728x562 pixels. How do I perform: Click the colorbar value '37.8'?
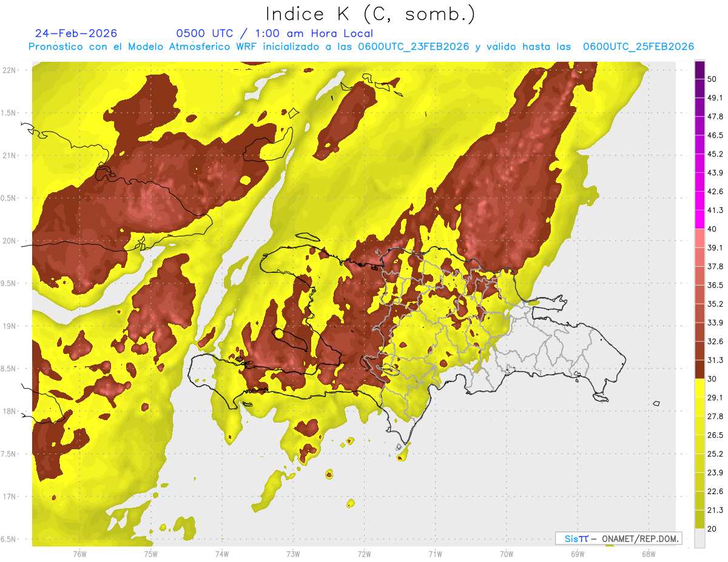tap(715, 266)
